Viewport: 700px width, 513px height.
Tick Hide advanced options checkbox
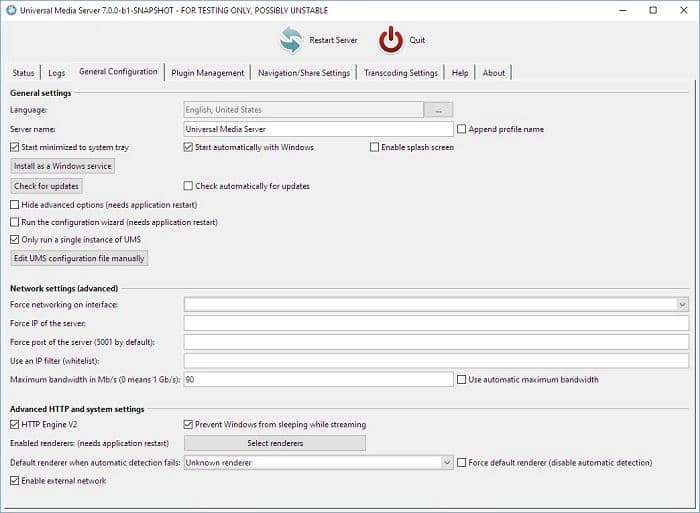point(14,204)
